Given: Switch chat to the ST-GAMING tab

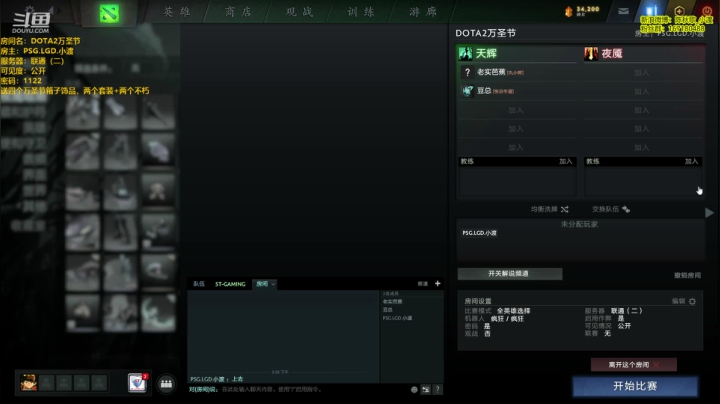Looking at the screenshot, I should (x=230, y=284).
